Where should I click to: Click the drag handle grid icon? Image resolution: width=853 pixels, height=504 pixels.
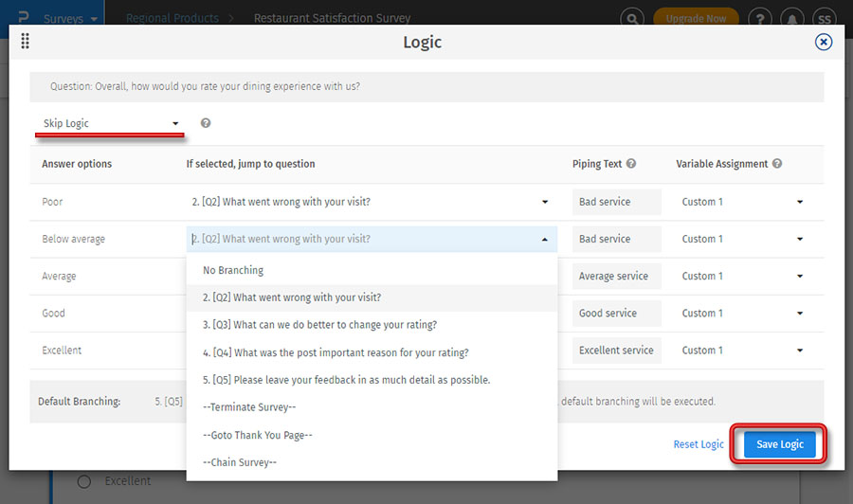[25, 42]
